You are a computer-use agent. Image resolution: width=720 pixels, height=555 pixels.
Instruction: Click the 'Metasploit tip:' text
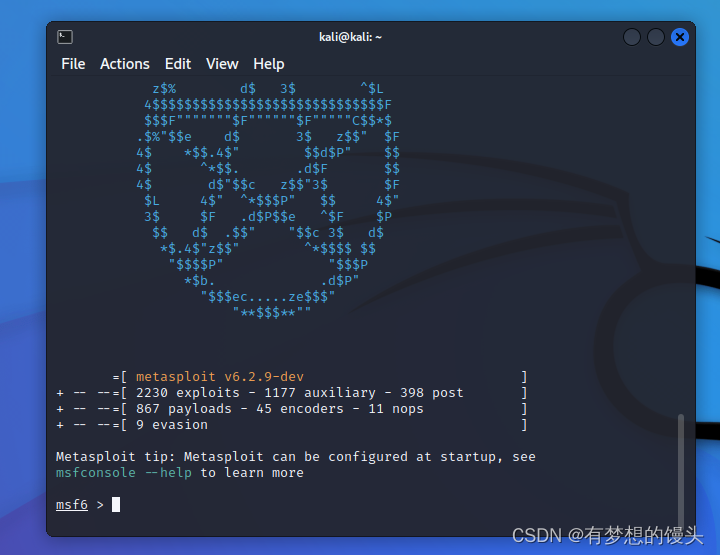pyautogui.click(x=116, y=457)
